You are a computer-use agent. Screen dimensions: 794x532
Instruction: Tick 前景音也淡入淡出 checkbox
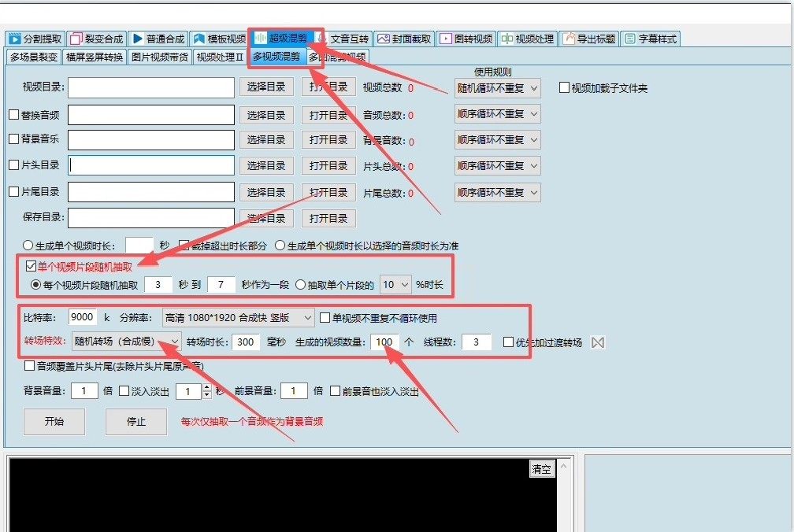coord(335,391)
